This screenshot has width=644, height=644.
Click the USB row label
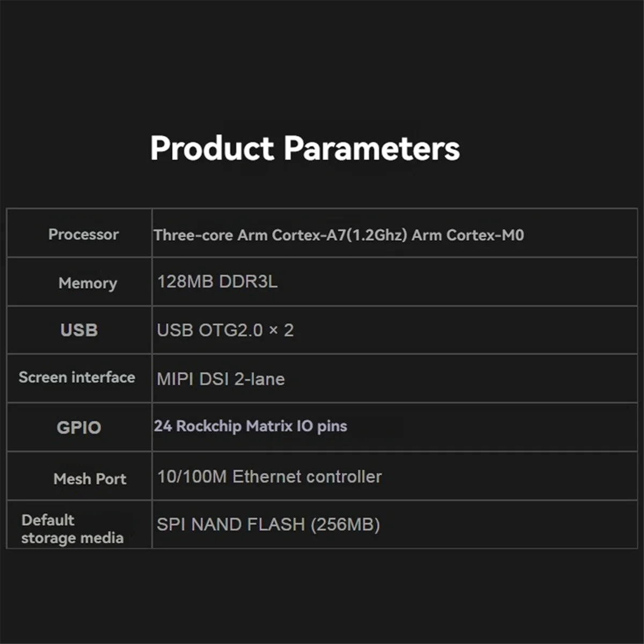tap(79, 330)
